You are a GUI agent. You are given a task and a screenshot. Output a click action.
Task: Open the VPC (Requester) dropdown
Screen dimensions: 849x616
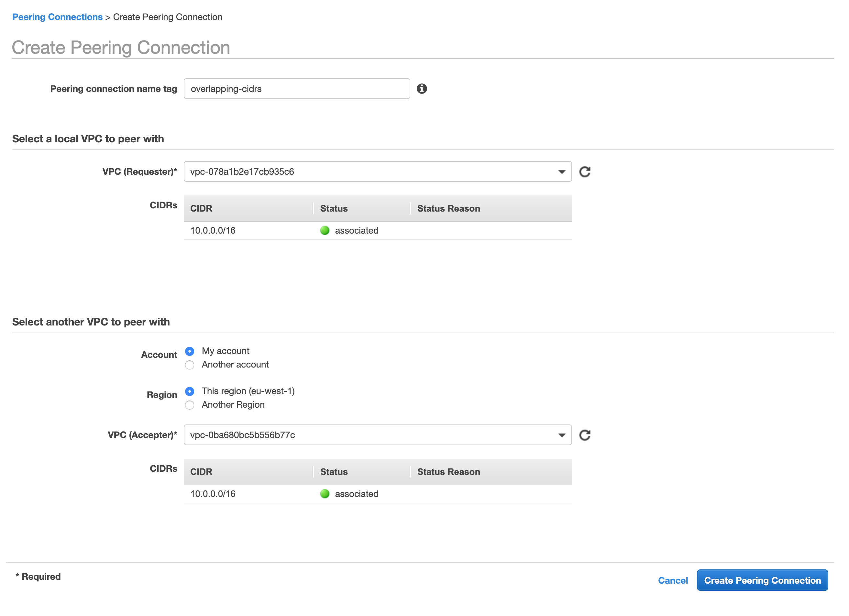(378, 172)
